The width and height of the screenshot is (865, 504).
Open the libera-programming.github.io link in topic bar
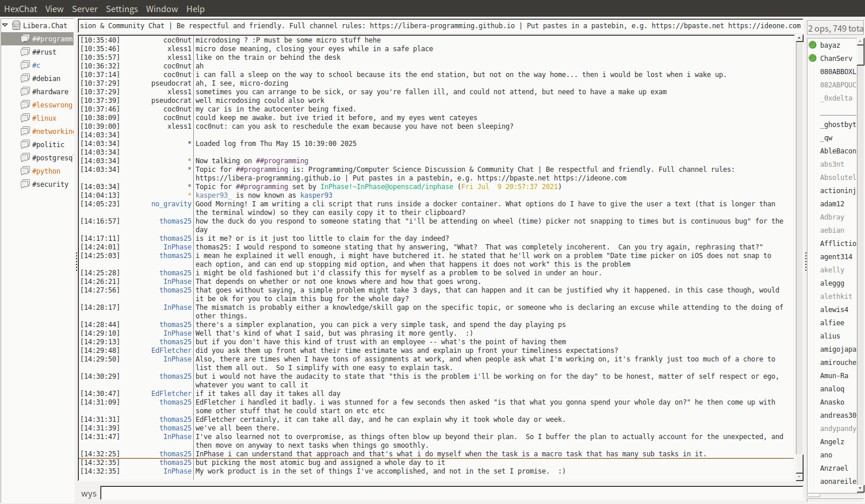point(442,25)
